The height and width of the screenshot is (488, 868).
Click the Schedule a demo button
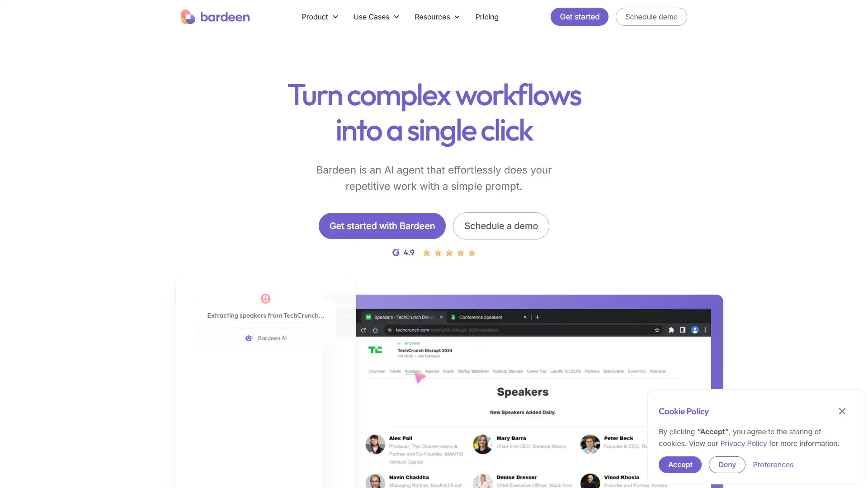(501, 226)
